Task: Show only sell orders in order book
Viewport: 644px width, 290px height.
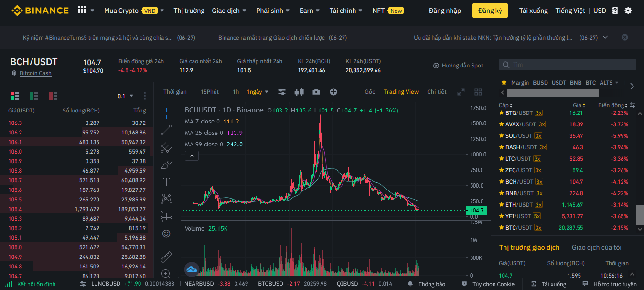Action: 53,96
